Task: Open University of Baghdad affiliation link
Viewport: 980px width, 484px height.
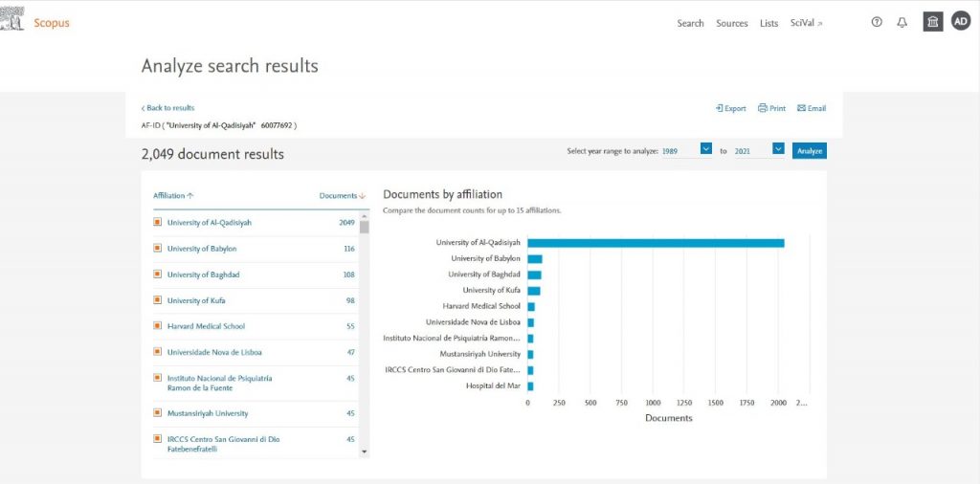Action: pyautogui.click(x=203, y=275)
